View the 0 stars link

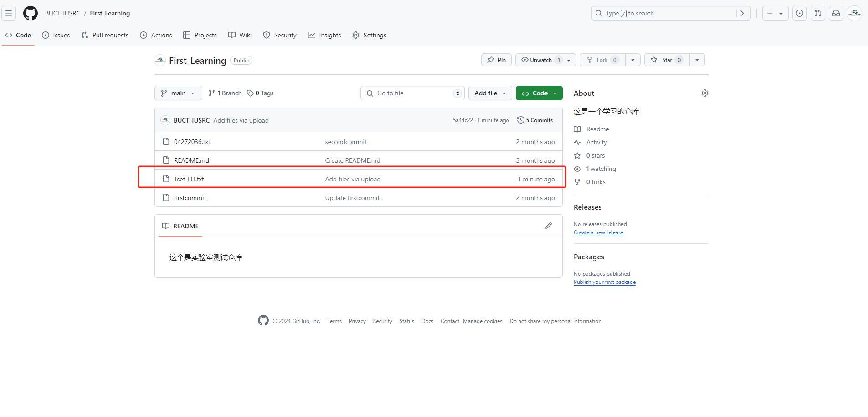(x=590, y=155)
